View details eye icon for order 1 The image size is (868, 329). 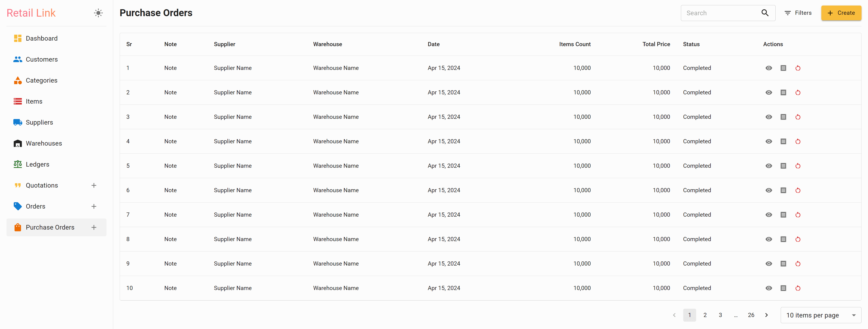[769, 68]
